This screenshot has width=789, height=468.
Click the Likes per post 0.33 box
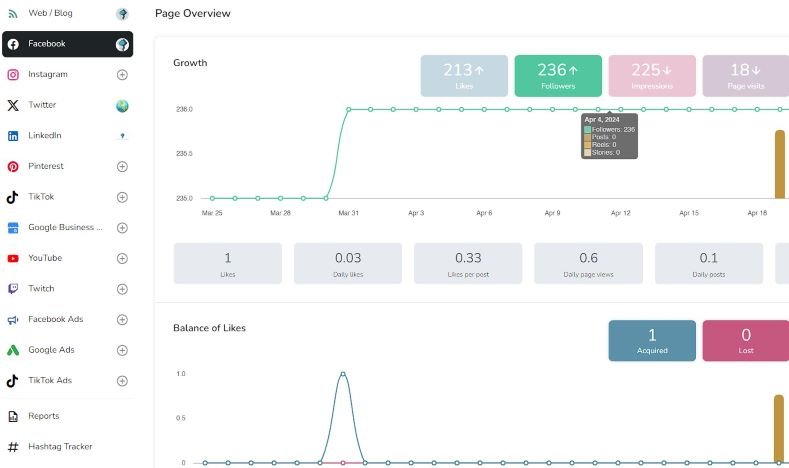tap(468, 264)
